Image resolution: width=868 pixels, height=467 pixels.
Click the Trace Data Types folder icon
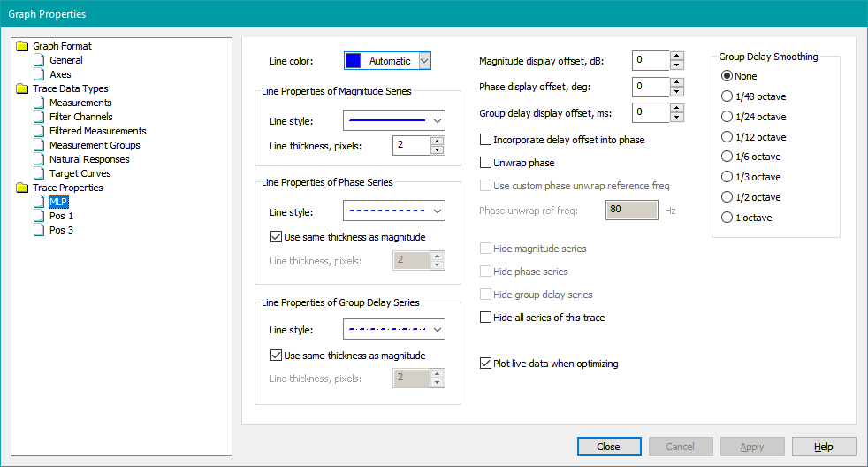22,88
